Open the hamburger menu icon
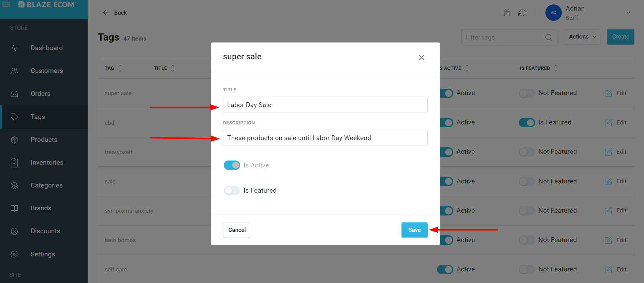This screenshot has height=283, width=644. 6,4
